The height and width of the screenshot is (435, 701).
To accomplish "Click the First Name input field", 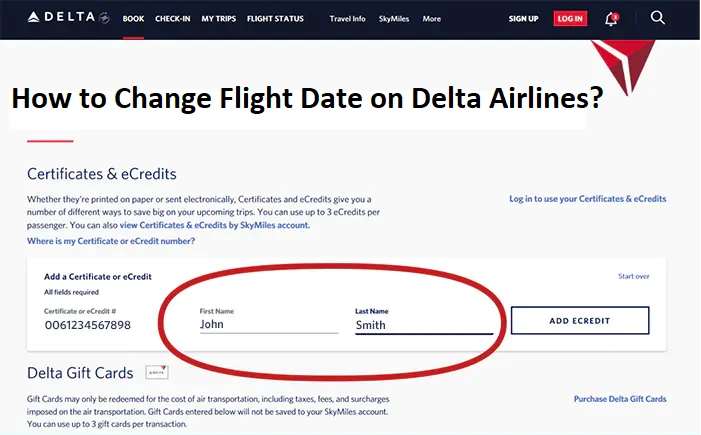I will 268,324.
